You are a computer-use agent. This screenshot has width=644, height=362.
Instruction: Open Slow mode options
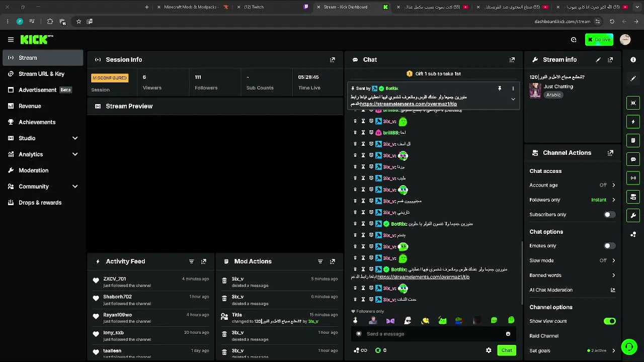coord(573,260)
